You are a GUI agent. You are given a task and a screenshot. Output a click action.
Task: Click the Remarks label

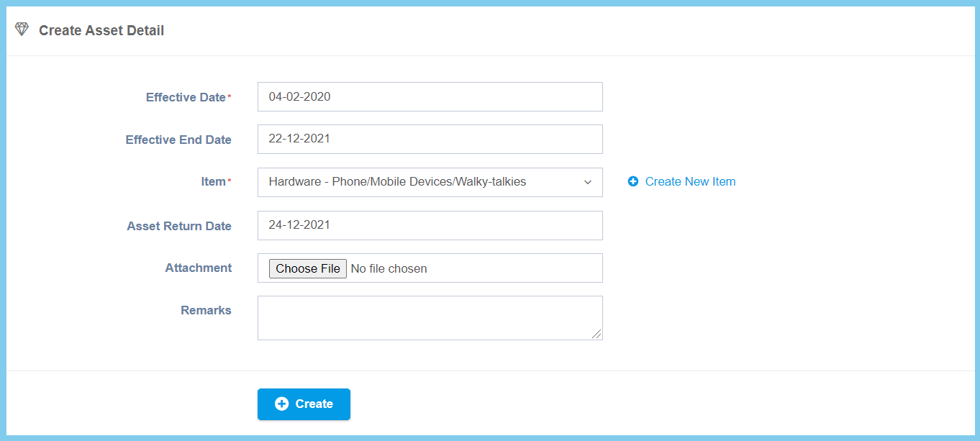[206, 310]
